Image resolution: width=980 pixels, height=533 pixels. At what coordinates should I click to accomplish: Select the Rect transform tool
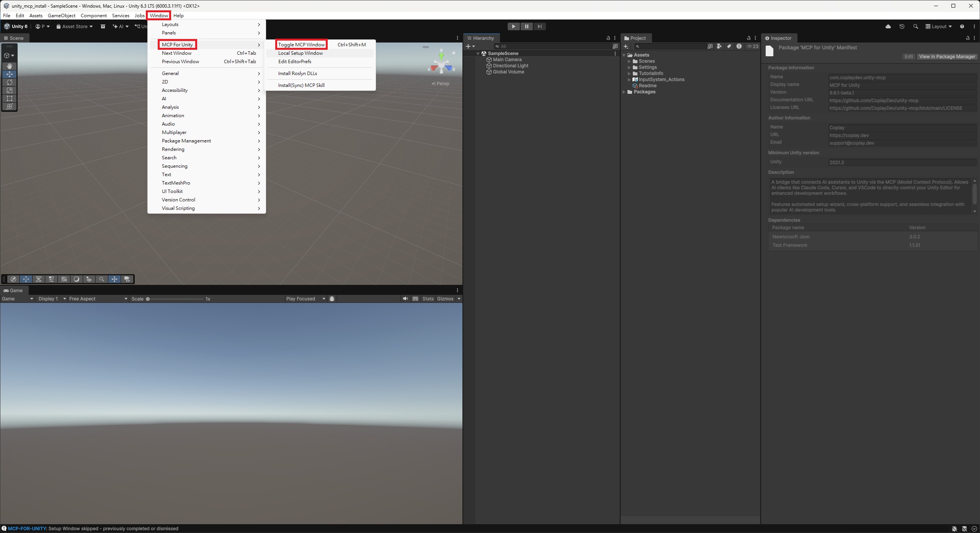[10, 98]
